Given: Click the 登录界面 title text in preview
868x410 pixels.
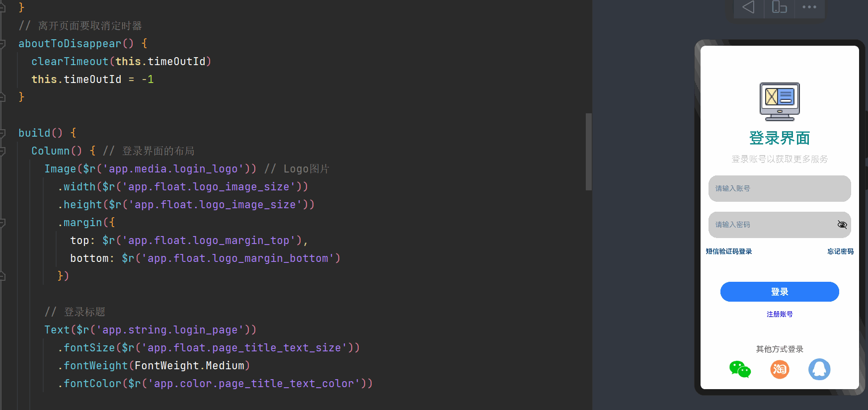Looking at the screenshot, I should 780,138.
